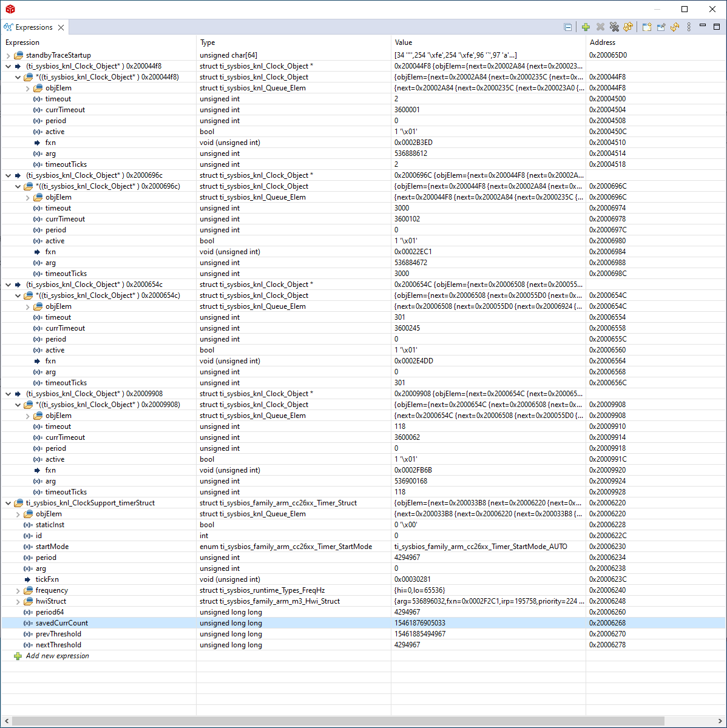
Task: Click the green Add new expression icon
Action: (x=586, y=27)
